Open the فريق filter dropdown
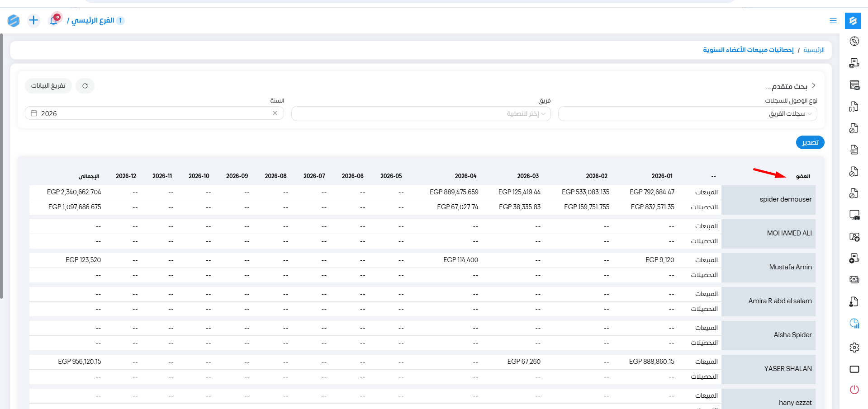Screen dimensions: 868x409 421,114
